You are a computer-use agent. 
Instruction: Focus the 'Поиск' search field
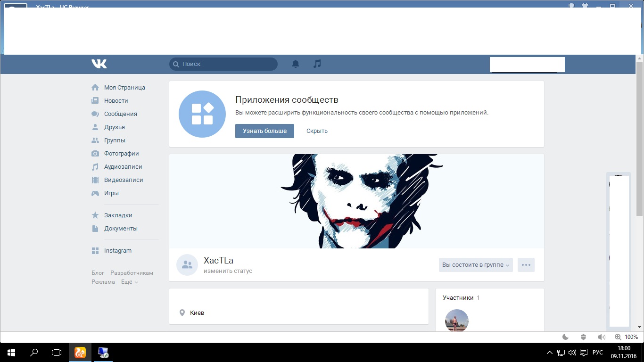223,64
